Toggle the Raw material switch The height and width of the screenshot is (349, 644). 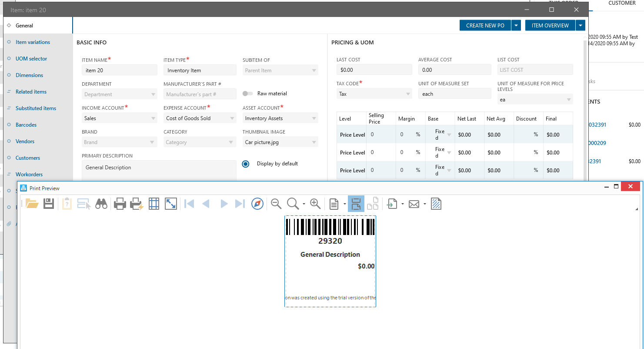248,94
